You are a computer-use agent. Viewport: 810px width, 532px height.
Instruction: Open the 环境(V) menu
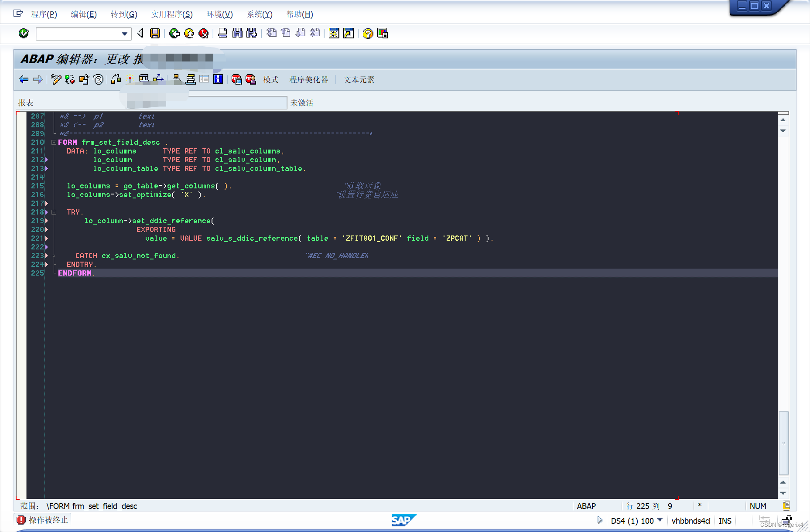pyautogui.click(x=220, y=14)
